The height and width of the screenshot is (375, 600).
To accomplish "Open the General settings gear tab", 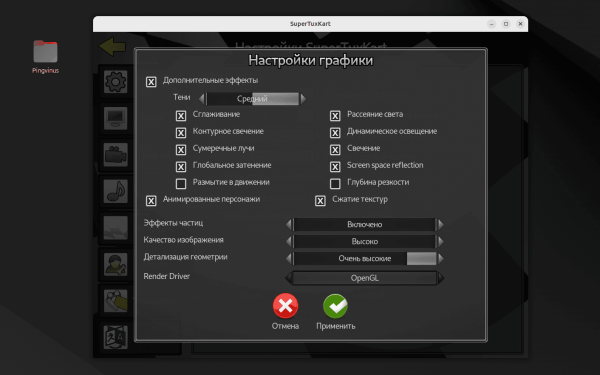I will coord(115,82).
